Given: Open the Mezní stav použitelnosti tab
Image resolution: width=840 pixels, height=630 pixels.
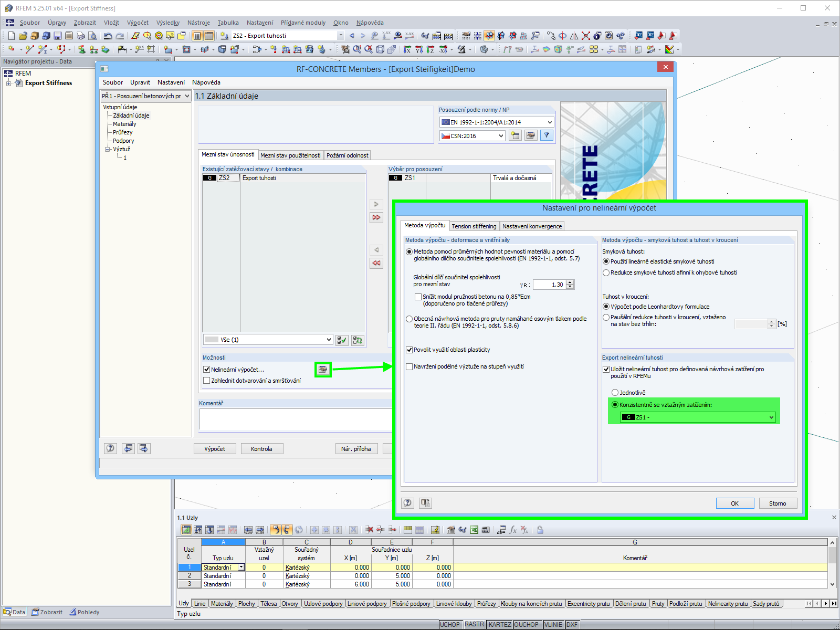Looking at the screenshot, I should click(290, 155).
